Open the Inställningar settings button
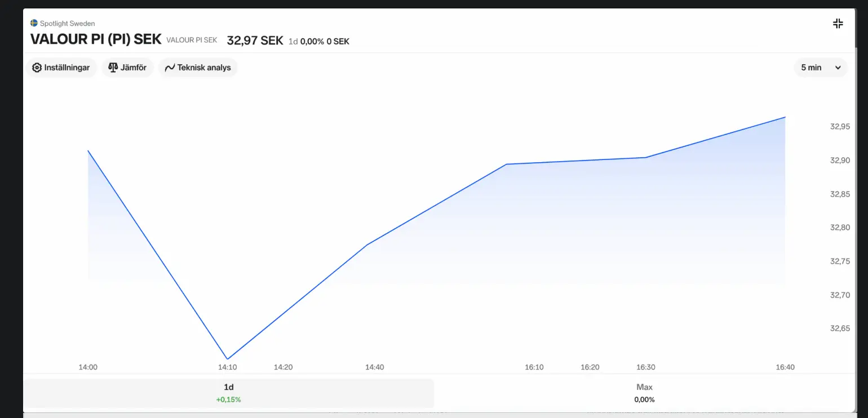This screenshot has height=418, width=868. pos(61,68)
